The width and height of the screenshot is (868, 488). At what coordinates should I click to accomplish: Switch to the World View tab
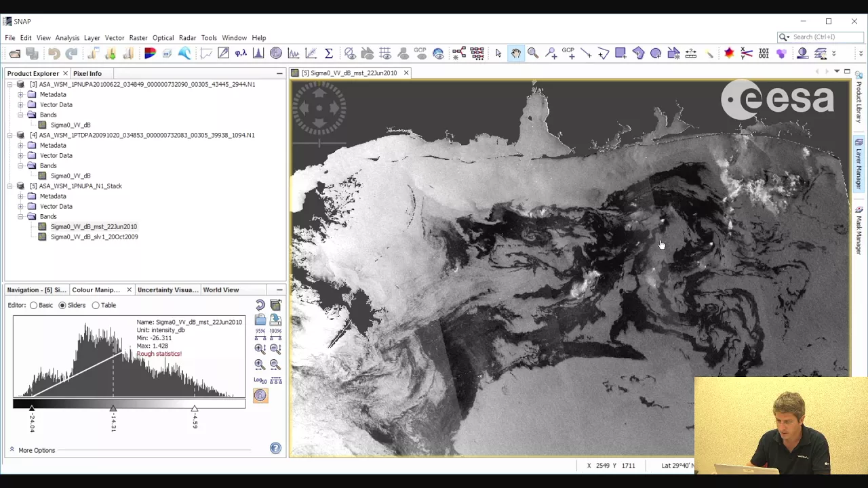click(221, 290)
